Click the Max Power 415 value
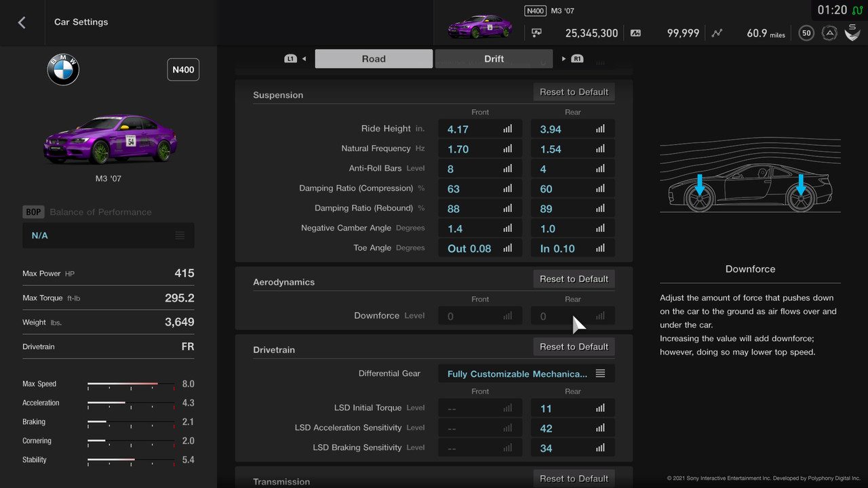 coord(184,273)
